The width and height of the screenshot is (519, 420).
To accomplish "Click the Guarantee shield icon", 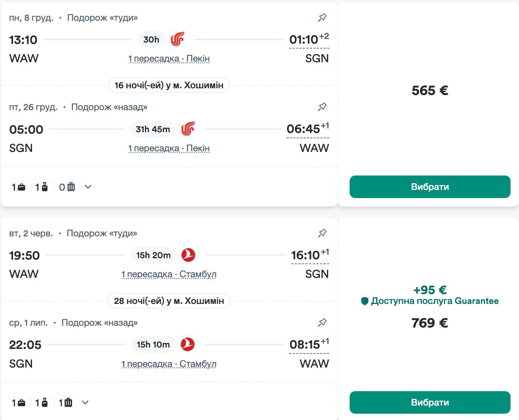I will click(x=365, y=301).
